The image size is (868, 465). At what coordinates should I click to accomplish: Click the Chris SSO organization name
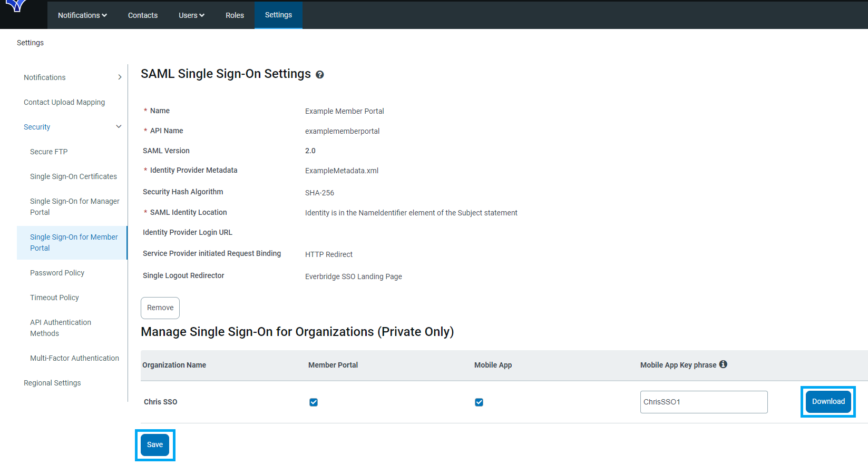(160, 402)
